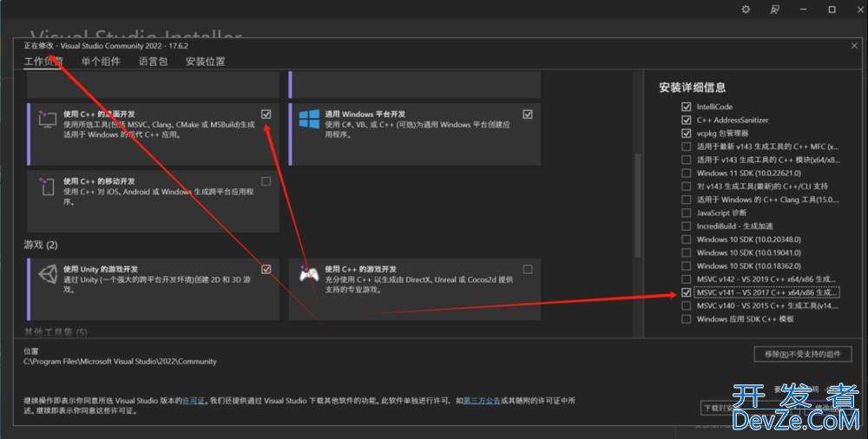Image resolution: width=868 pixels, height=439 pixels.
Task: Switch to the 工作负荷 tab
Action: (x=43, y=62)
